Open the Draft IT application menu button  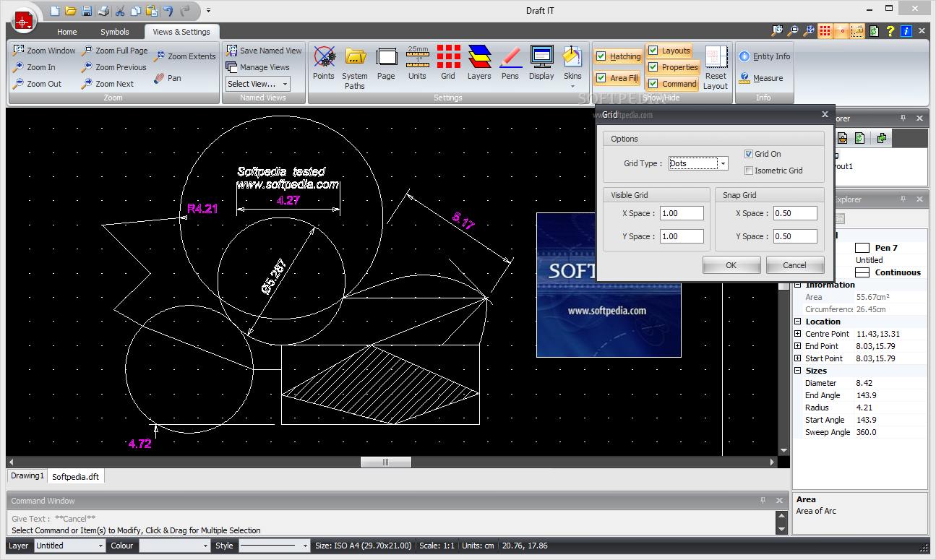[x=24, y=21]
